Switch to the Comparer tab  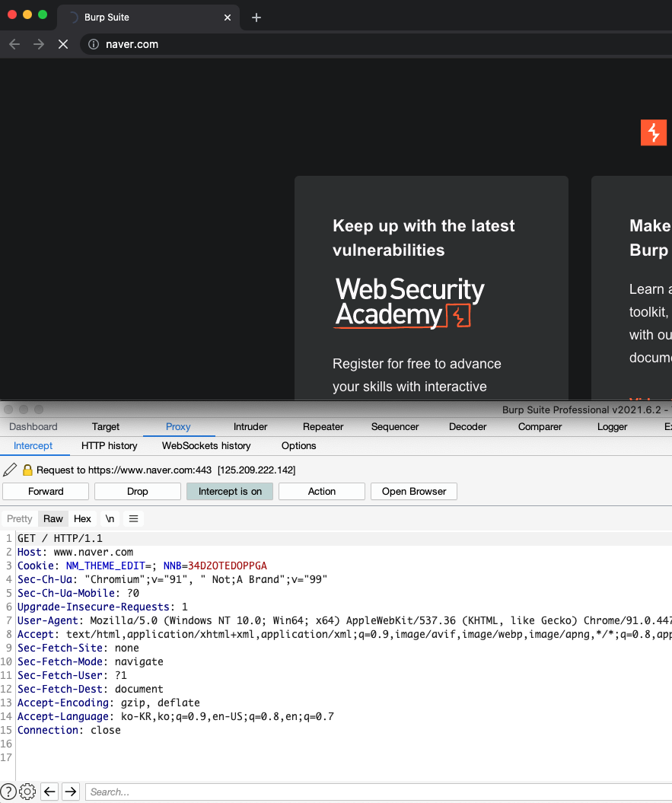click(540, 426)
